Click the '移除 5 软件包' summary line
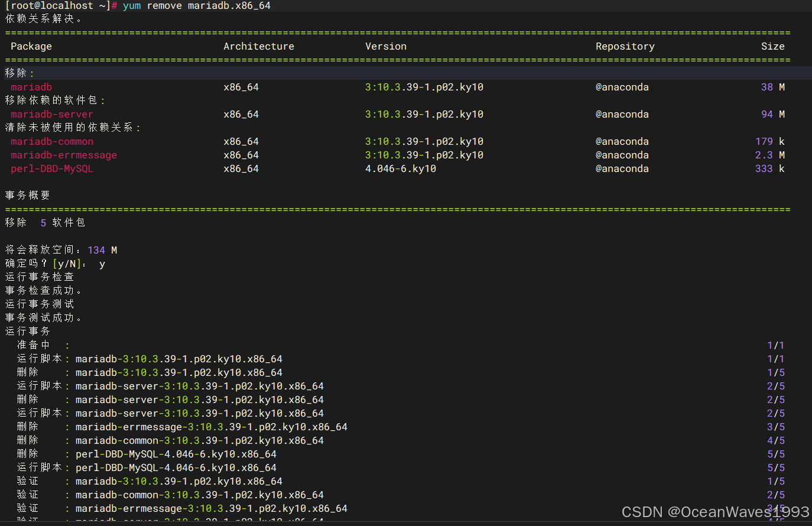The height and width of the screenshot is (526, 812). click(46, 223)
